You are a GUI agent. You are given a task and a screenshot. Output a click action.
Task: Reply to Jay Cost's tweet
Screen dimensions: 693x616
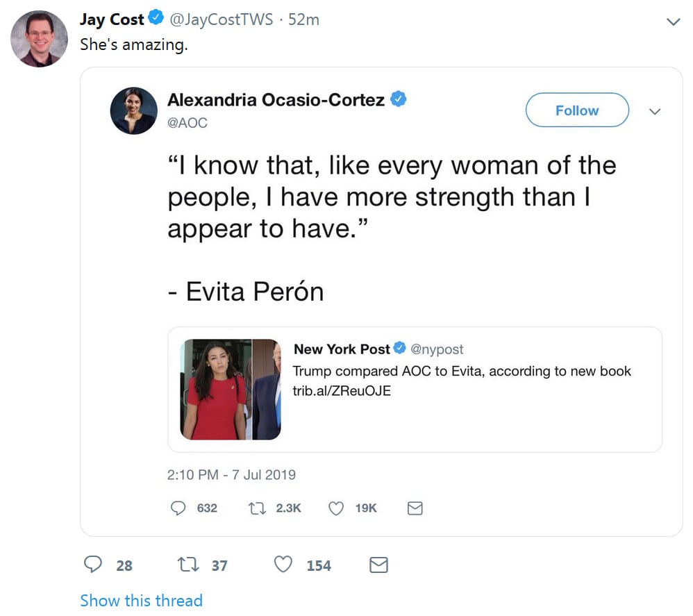coord(93,565)
